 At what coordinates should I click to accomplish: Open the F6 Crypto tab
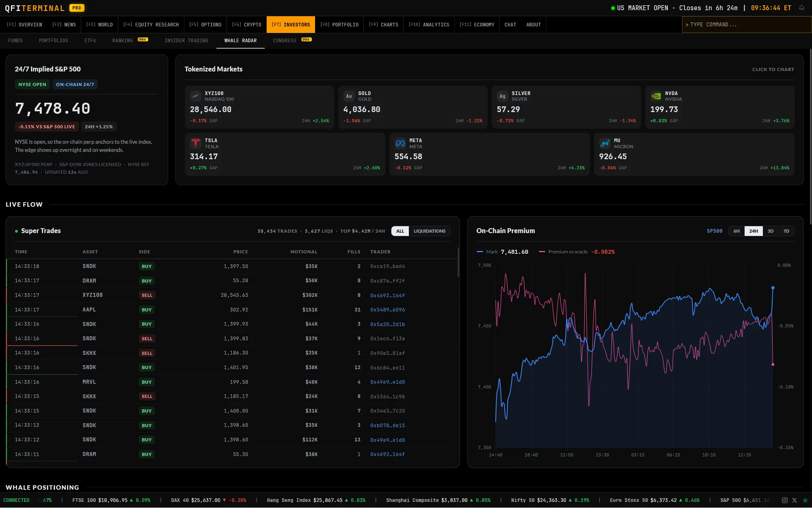246,25
